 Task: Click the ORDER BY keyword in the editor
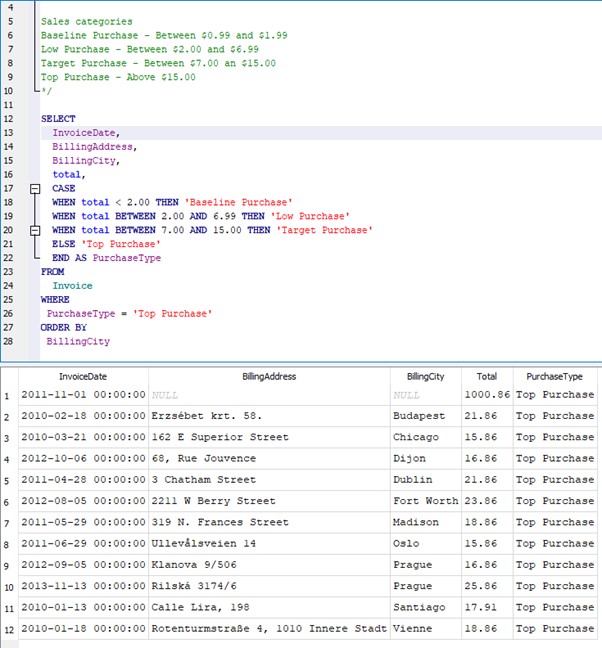tap(64, 327)
